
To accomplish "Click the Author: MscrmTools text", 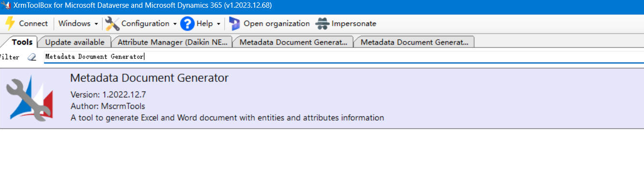I will pyautogui.click(x=107, y=106).
